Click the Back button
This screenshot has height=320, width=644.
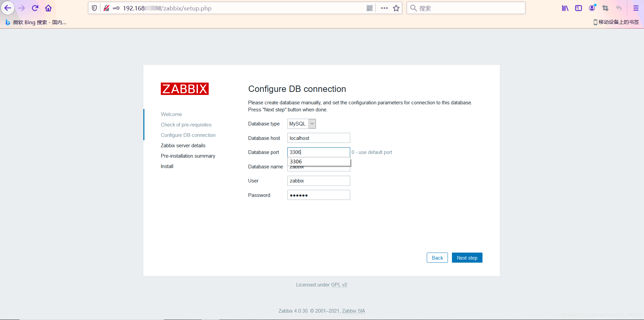click(x=437, y=258)
